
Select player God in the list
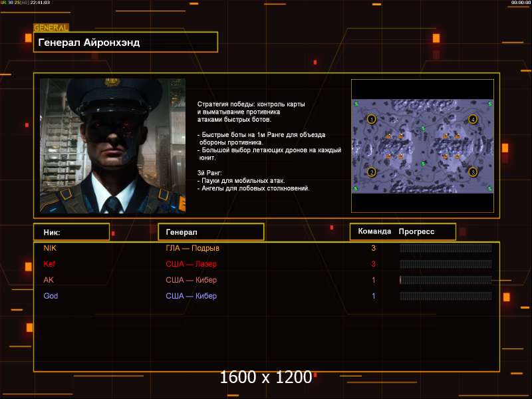51,296
